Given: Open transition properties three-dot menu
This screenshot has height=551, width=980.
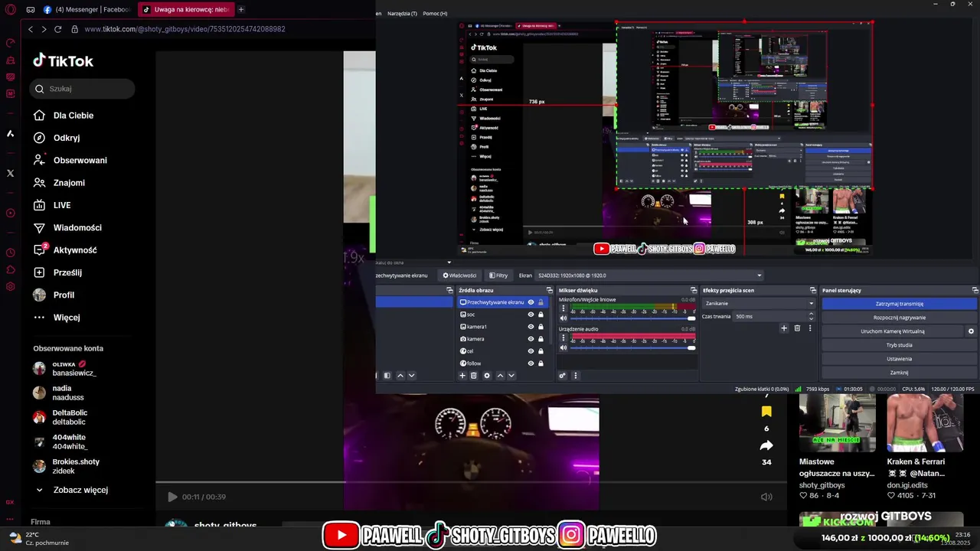Looking at the screenshot, I should 810,328.
